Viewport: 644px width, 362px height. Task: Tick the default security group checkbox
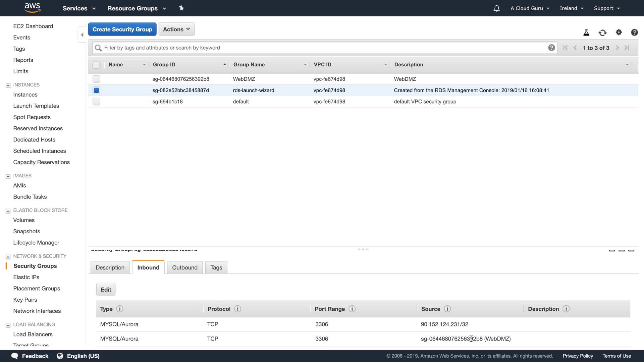(x=96, y=102)
